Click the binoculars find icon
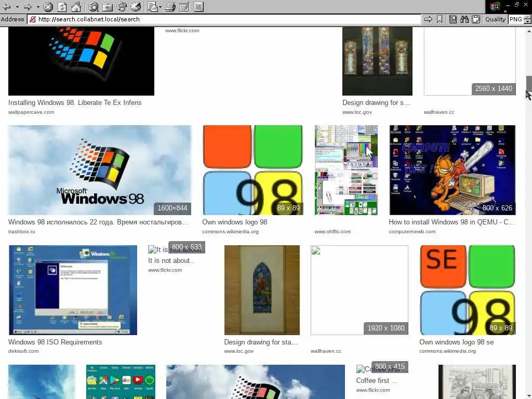This screenshot has width=532, height=399. [464, 19]
